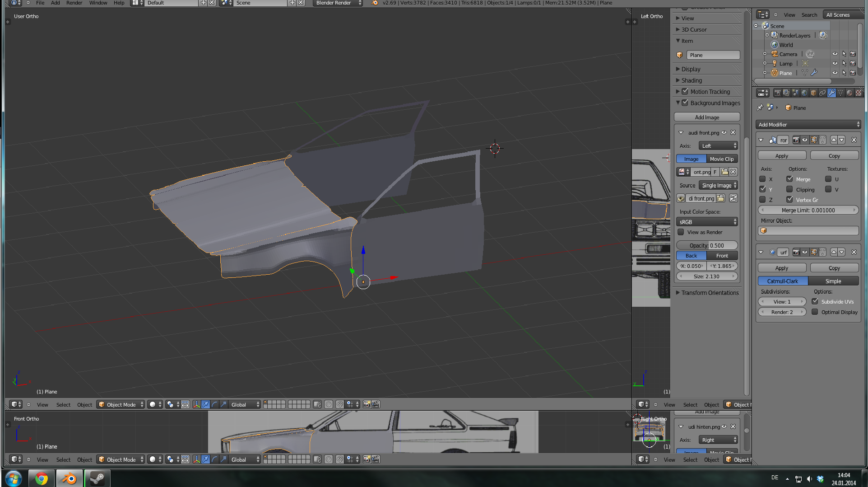Toggle Background Images panel checkbox
This screenshot has width=868, height=487.
685,103
